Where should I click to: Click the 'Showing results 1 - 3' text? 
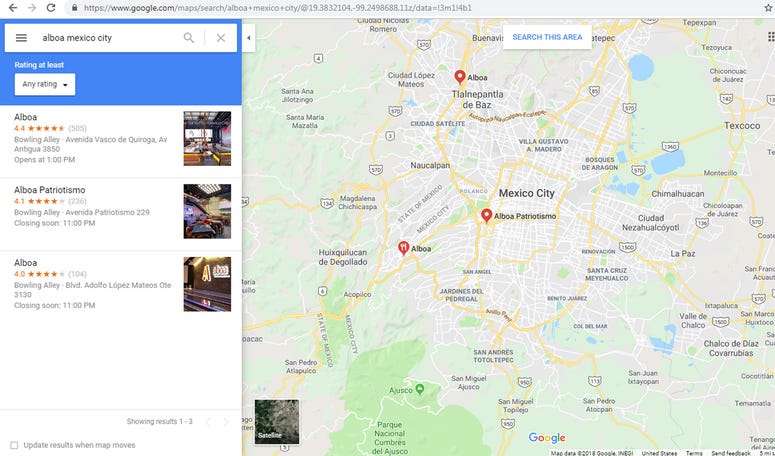(160, 421)
